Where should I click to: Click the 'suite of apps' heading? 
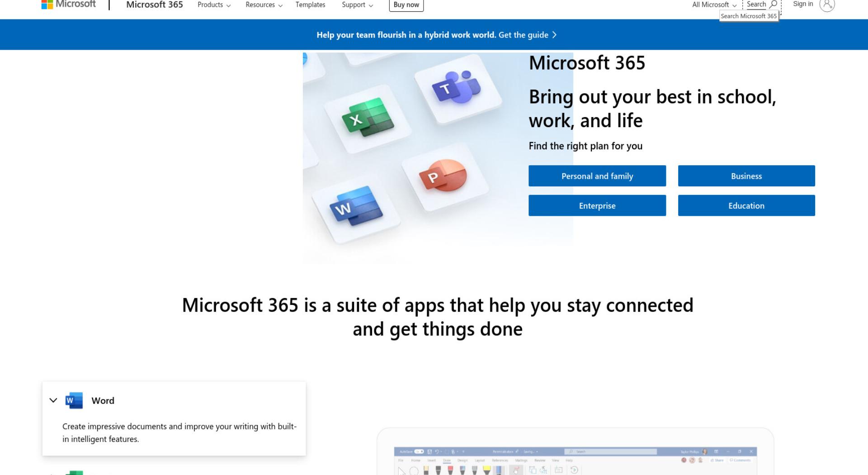pyautogui.click(x=438, y=317)
